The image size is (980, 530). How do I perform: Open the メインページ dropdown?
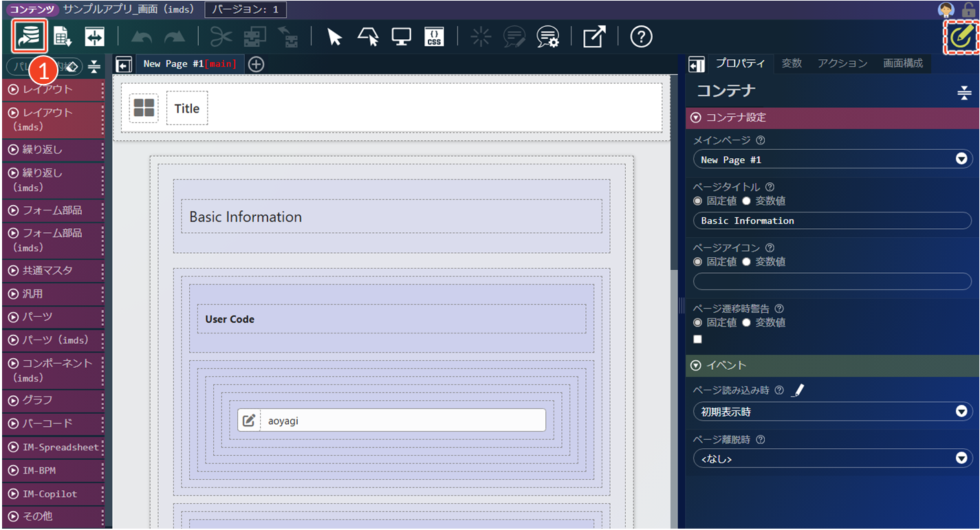click(832, 159)
